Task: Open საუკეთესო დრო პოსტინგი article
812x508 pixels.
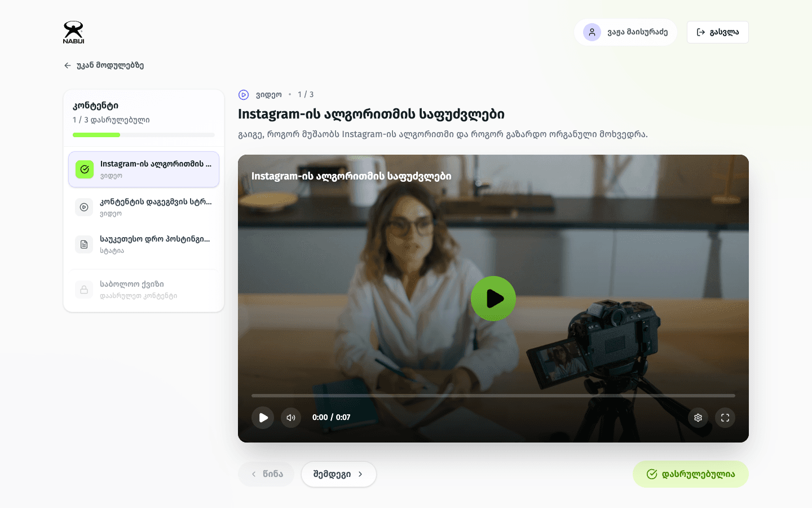Action: click(144, 244)
